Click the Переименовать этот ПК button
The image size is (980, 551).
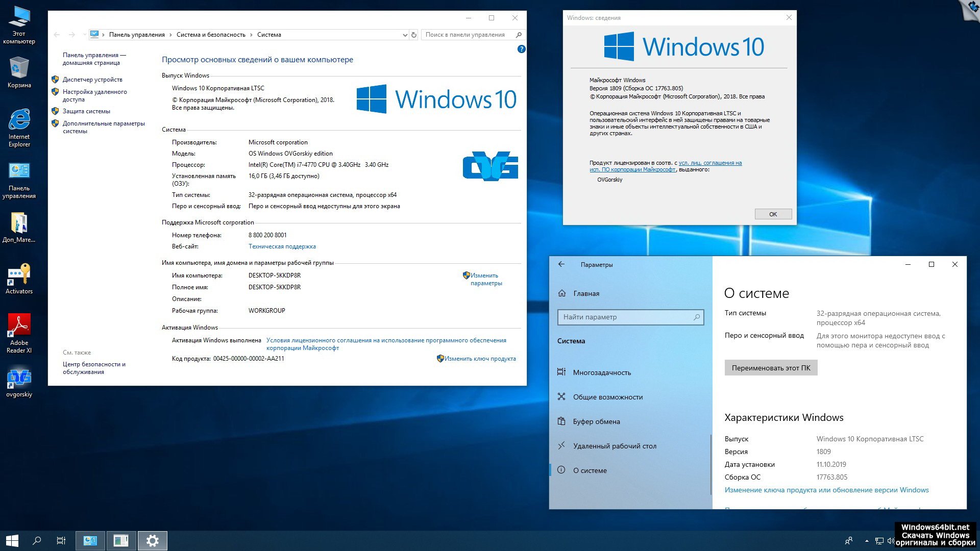(770, 368)
